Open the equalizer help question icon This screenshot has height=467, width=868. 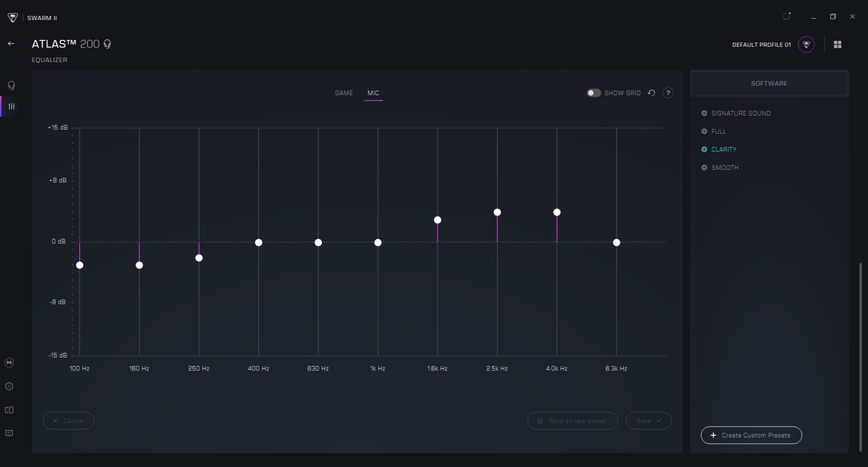point(668,93)
